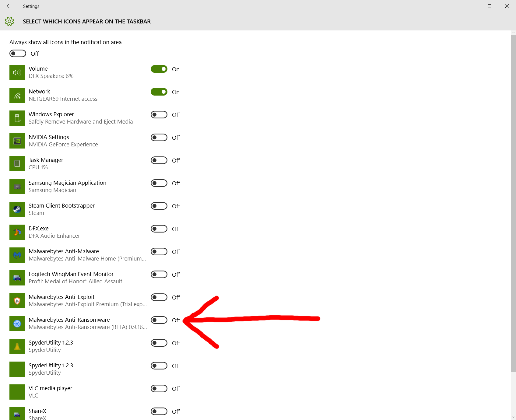The width and height of the screenshot is (516, 420).
Task: Turn on the Windows Explorer toggle
Action: click(159, 115)
